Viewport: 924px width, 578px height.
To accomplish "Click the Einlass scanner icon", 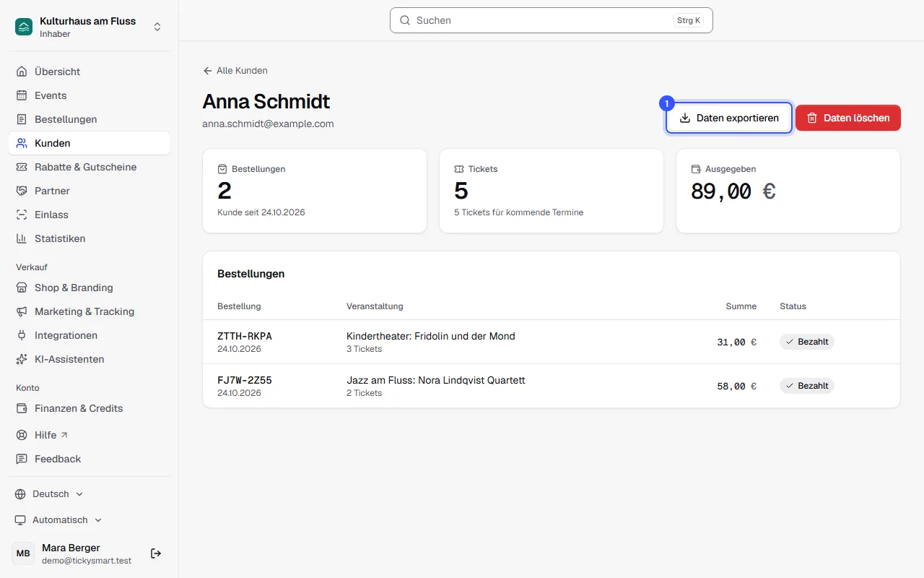I will pyautogui.click(x=22, y=215).
